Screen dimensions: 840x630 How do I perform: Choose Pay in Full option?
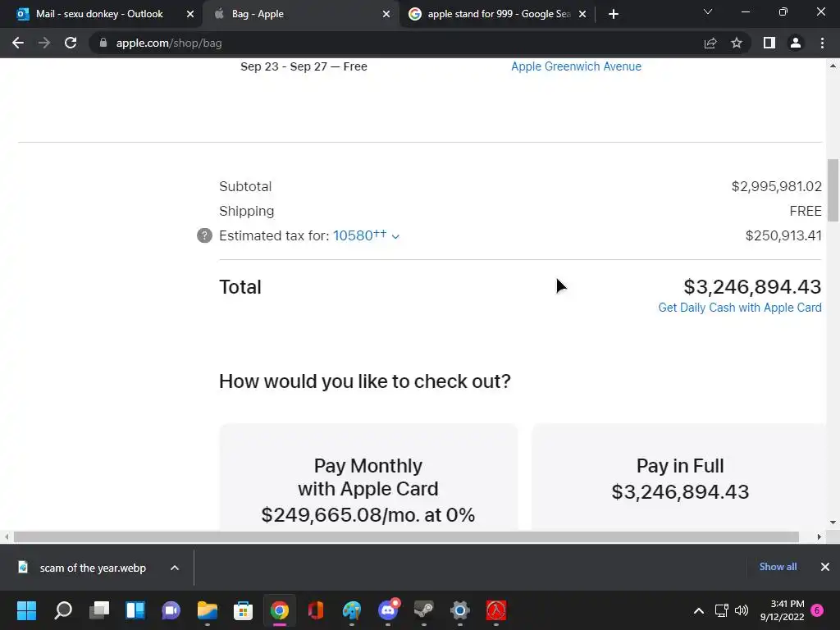[680, 477]
